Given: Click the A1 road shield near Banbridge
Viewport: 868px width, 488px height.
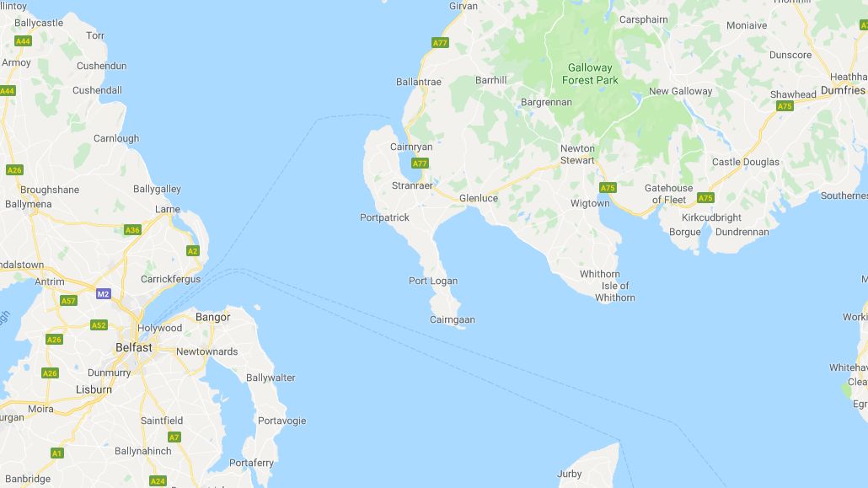Looking at the screenshot, I should (x=57, y=453).
